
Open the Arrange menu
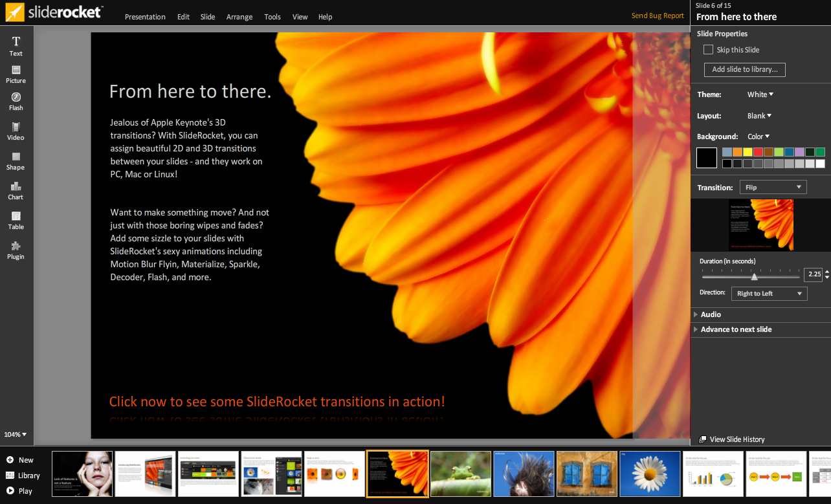click(239, 17)
